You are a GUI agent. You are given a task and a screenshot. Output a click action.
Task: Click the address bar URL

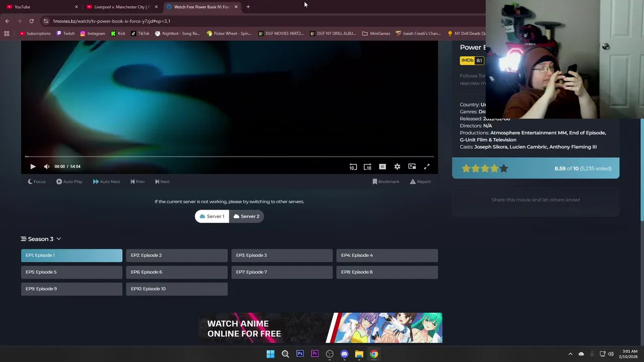point(111,21)
